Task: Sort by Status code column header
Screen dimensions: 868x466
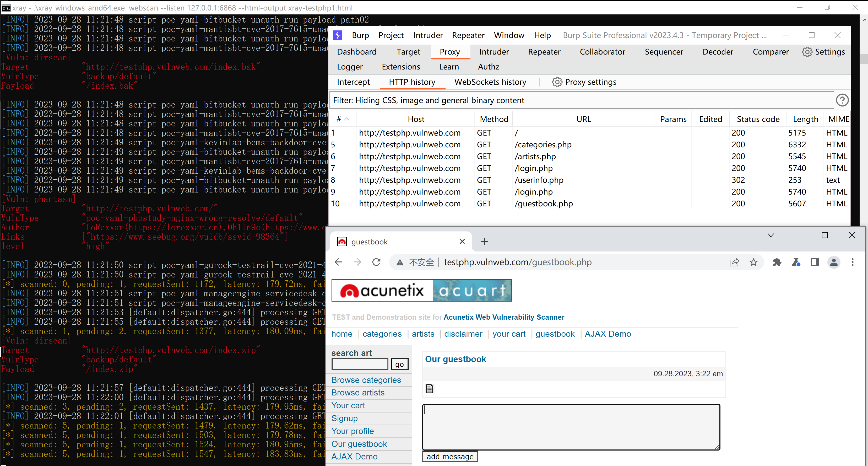Action: [x=758, y=119]
